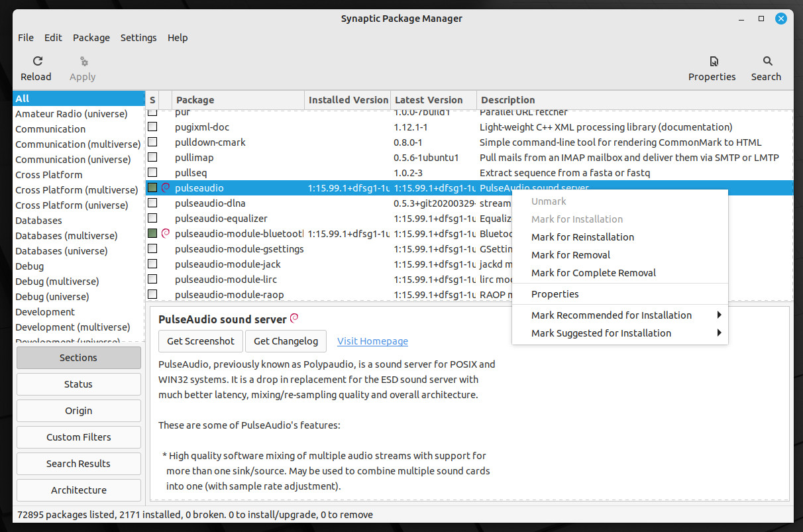
Task: Select the pulseaudio-module-raop package row
Action: click(x=329, y=295)
